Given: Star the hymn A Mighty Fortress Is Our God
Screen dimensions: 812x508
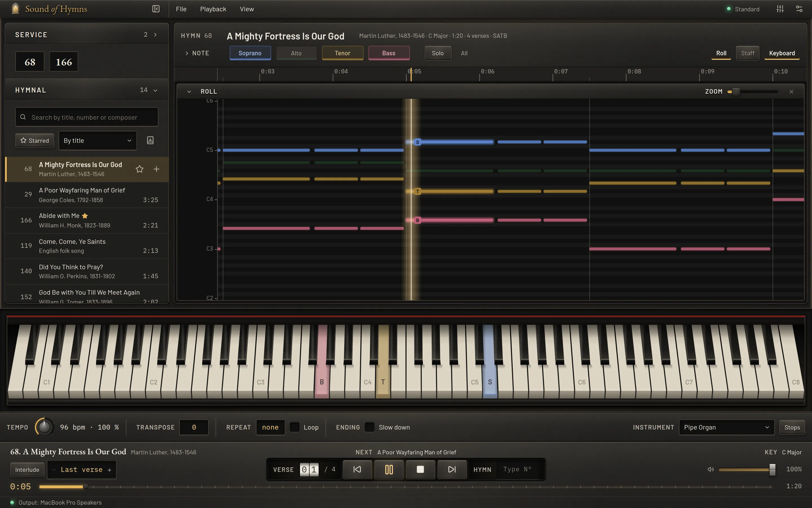Looking at the screenshot, I should point(140,169).
